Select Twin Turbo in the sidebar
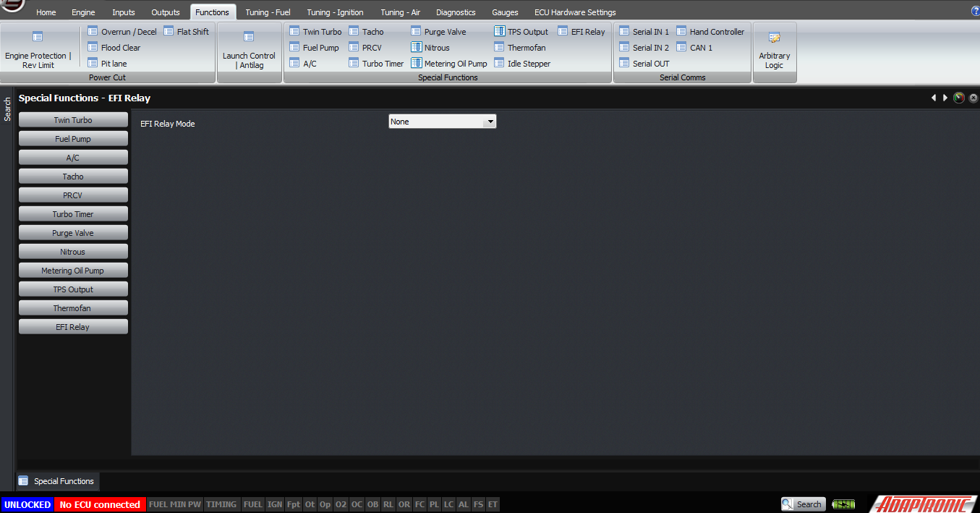 [x=73, y=120]
